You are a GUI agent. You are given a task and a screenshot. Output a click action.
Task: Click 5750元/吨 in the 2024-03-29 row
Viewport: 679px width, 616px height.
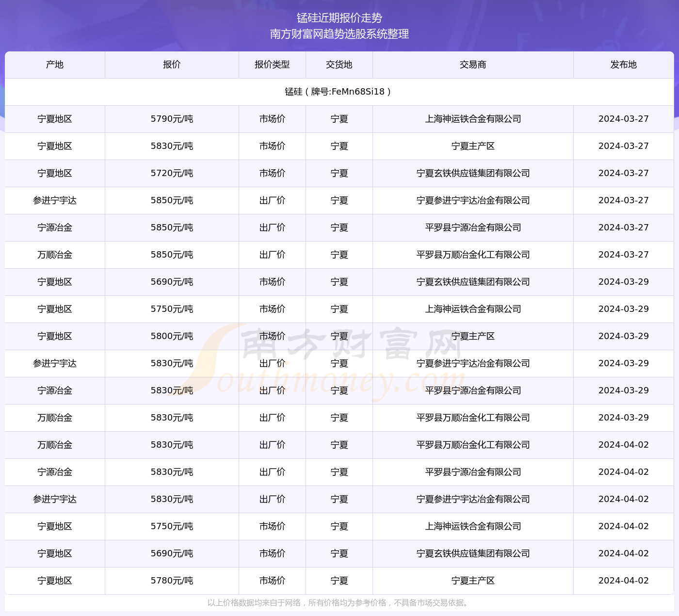tap(172, 309)
